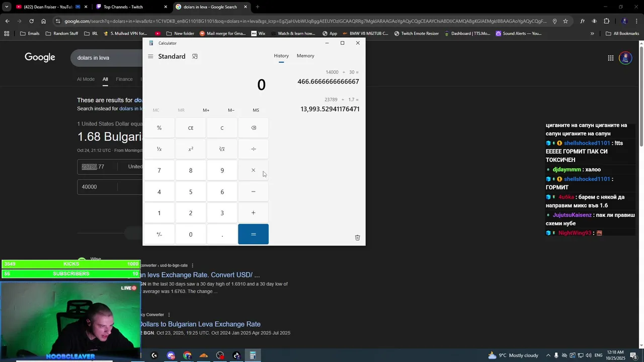
Task: Click digit 7 on Calculator keypad
Action: (x=159, y=170)
